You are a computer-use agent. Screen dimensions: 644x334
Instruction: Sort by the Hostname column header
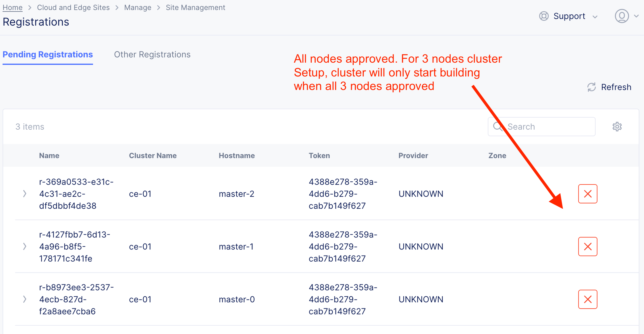point(236,156)
